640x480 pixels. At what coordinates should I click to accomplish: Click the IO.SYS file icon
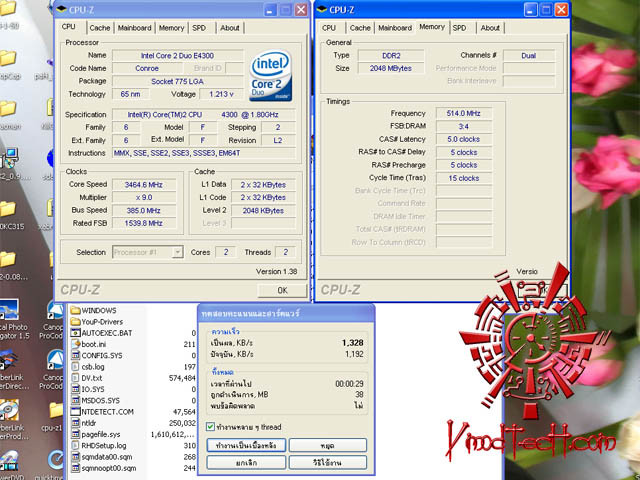point(75,389)
